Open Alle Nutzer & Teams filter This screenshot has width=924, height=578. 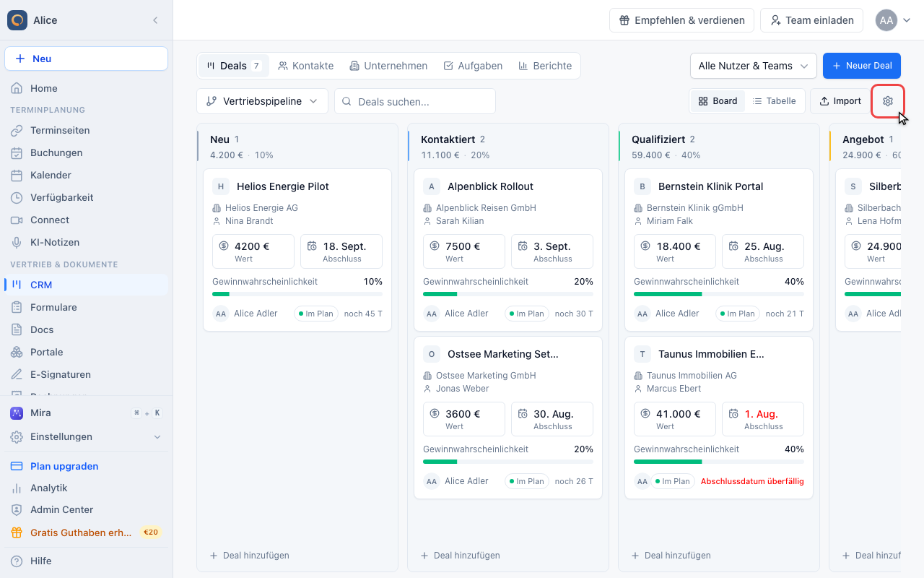tap(753, 66)
